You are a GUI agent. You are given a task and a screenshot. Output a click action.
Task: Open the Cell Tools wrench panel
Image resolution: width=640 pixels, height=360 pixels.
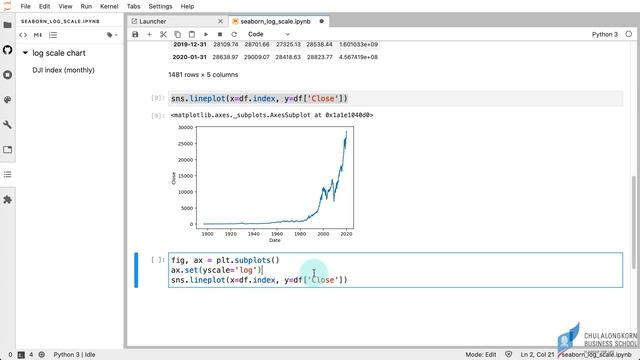[7, 125]
